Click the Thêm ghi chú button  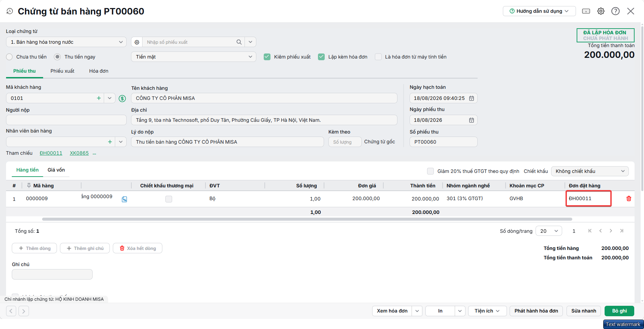[85, 248]
